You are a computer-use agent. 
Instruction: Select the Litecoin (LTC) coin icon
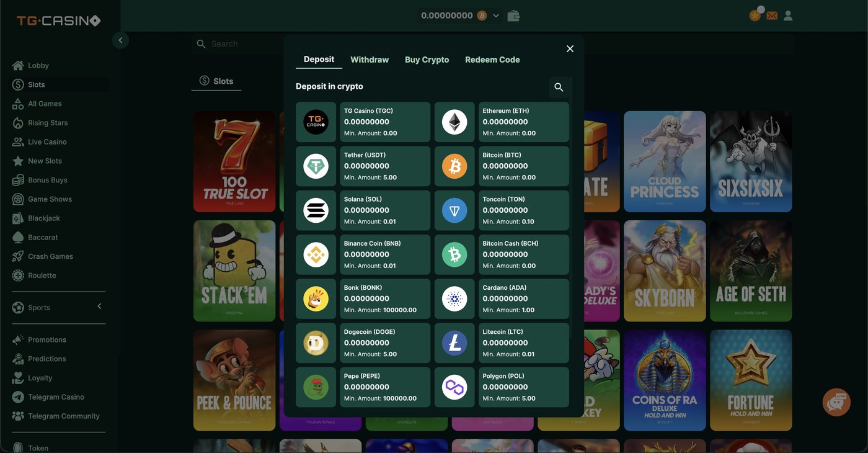[x=454, y=343]
